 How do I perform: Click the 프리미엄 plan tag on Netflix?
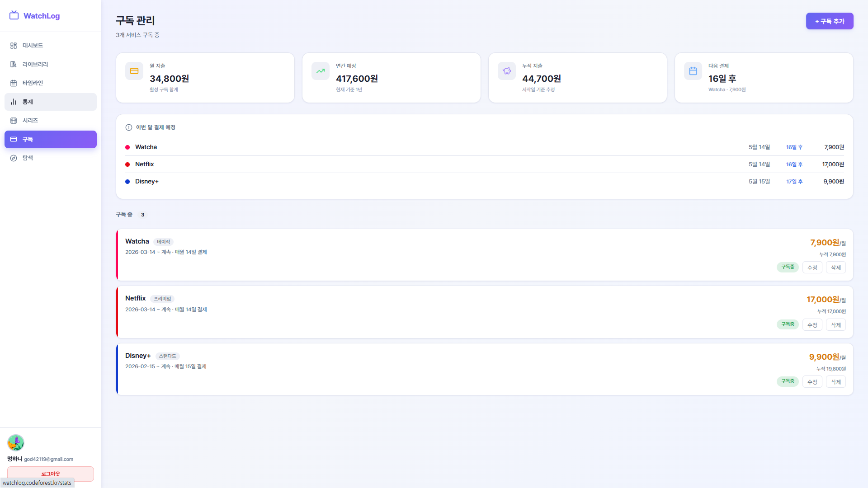[x=162, y=299]
